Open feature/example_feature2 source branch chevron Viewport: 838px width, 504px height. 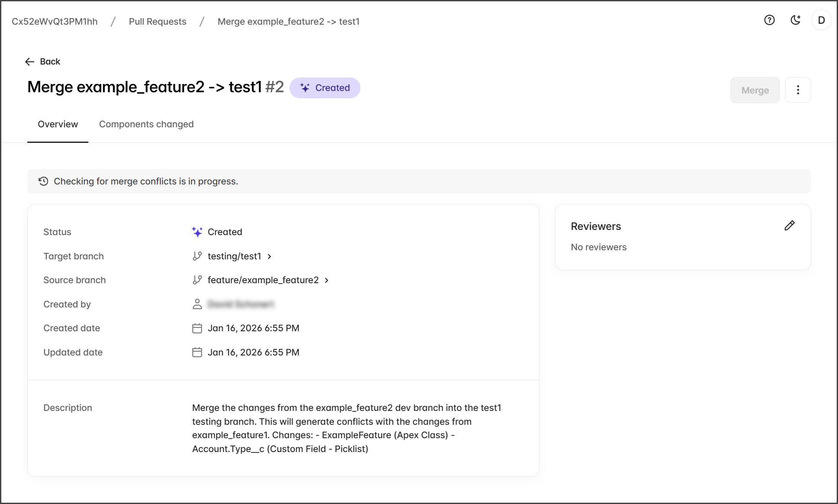click(x=327, y=280)
